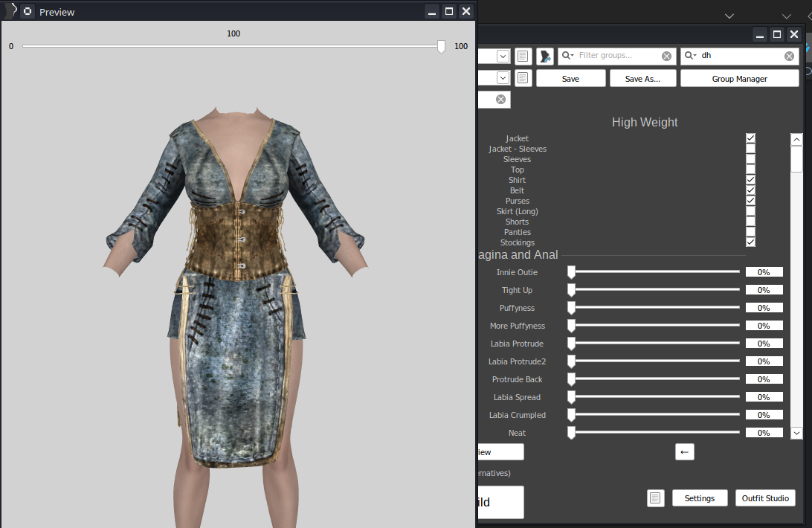812x528 pixels.
Task: Toggle the Stockings checkbox
Action: 750,242
